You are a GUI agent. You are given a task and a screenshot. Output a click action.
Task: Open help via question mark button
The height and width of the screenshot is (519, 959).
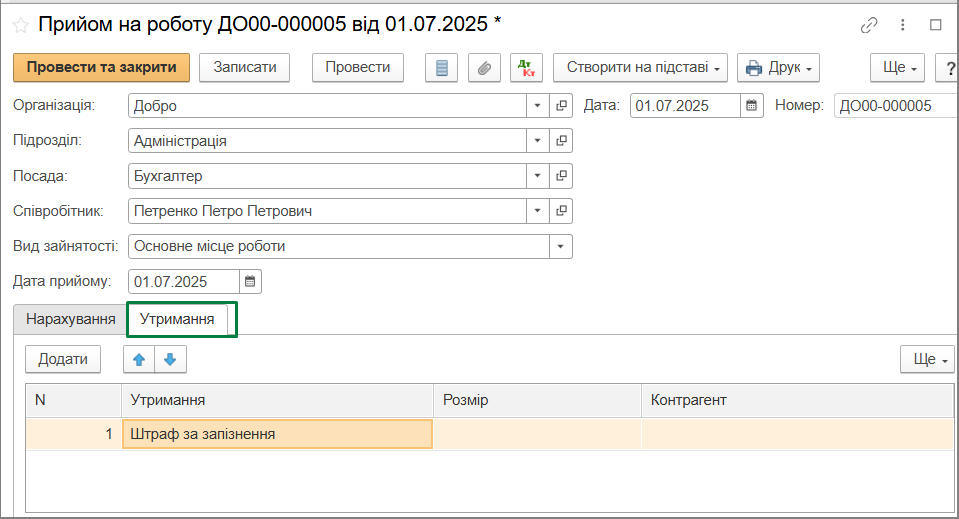point(948,67)
